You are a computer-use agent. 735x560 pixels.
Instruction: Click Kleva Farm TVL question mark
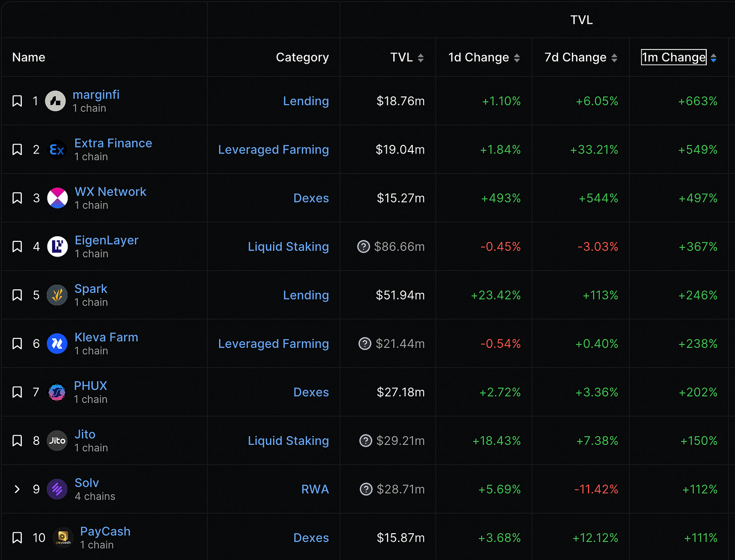(x=365, y=343)
